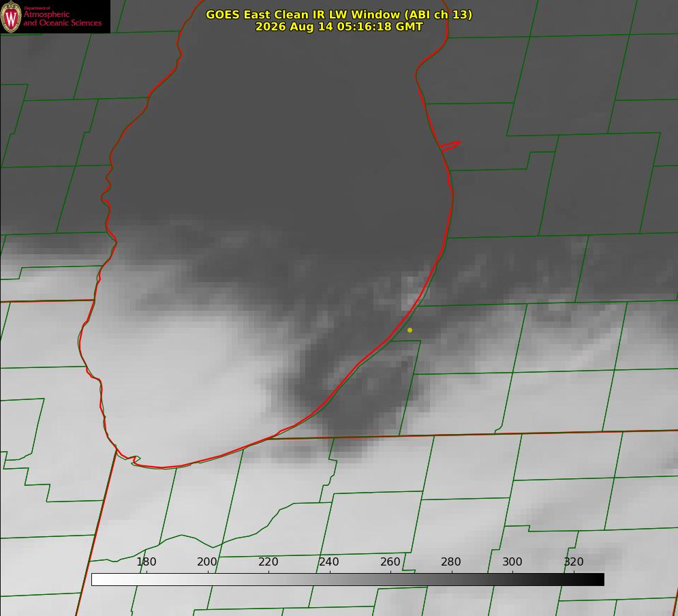
Task: Click the 320 label on the color scale
Action: tap(574, 561)
